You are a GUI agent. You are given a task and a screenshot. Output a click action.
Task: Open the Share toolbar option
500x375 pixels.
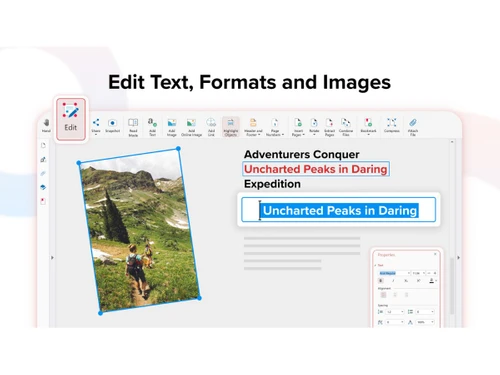[96, 126]
